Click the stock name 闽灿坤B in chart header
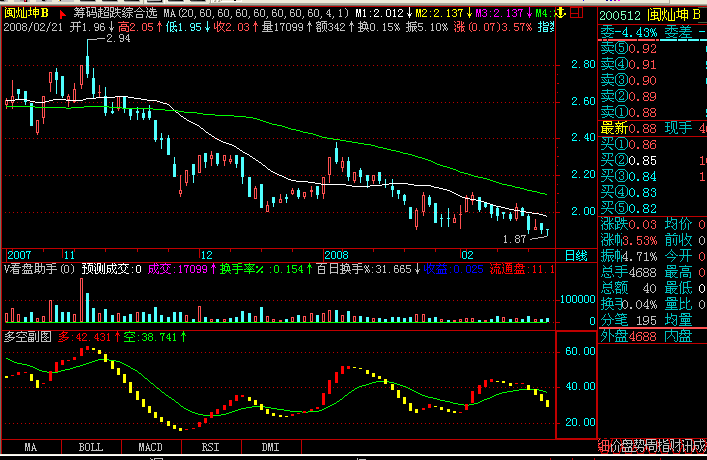This screenshot has width=707, height=460. point(26,13)
